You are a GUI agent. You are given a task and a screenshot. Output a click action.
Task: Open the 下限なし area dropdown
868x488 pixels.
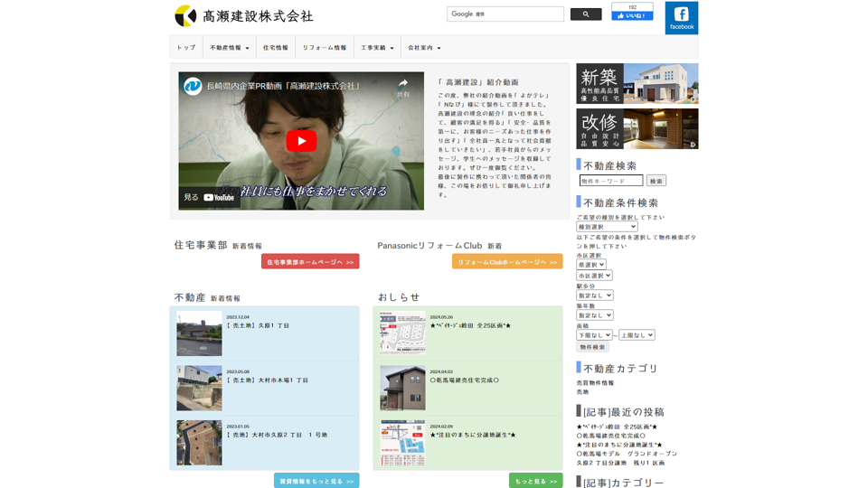594,335
